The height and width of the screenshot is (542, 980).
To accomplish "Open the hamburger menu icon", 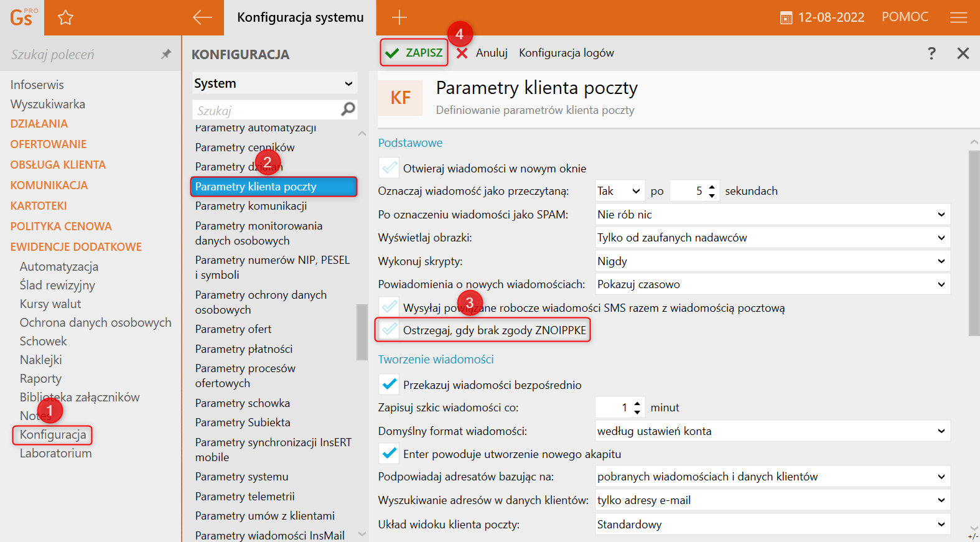I will coord(958,17).
